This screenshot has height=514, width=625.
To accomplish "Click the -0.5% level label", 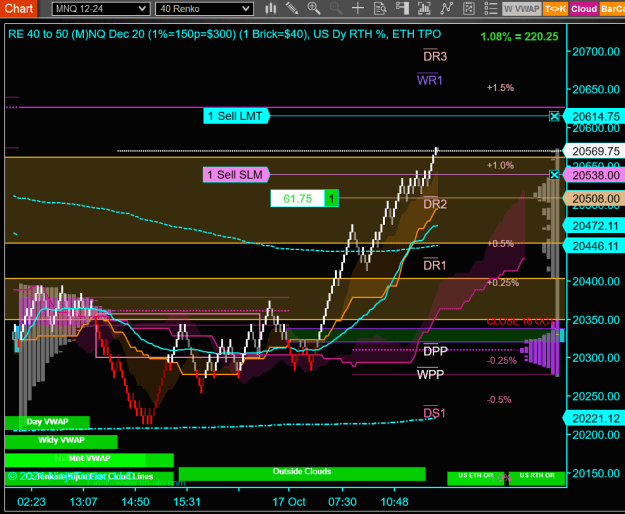I will click(x=499, y=400).
